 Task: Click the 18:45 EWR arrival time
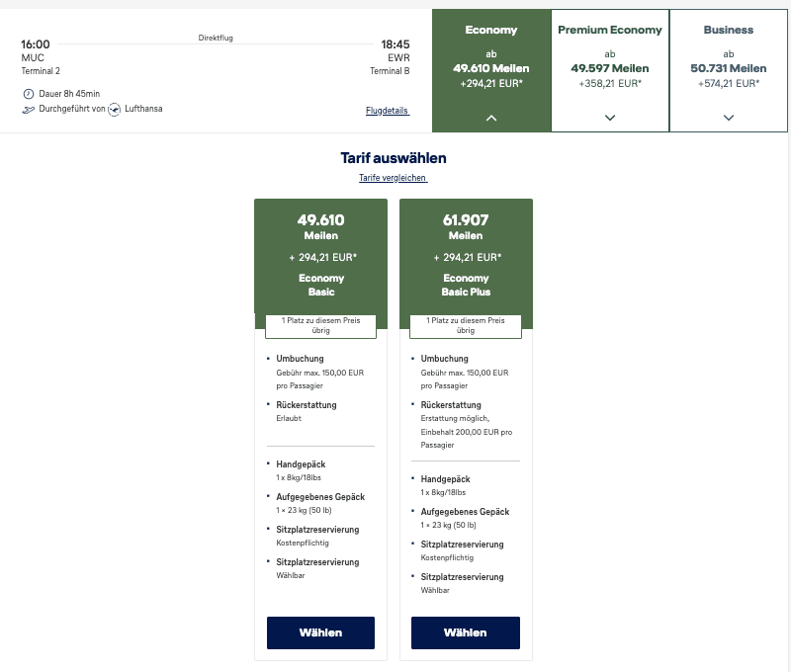tap(395, 44)
